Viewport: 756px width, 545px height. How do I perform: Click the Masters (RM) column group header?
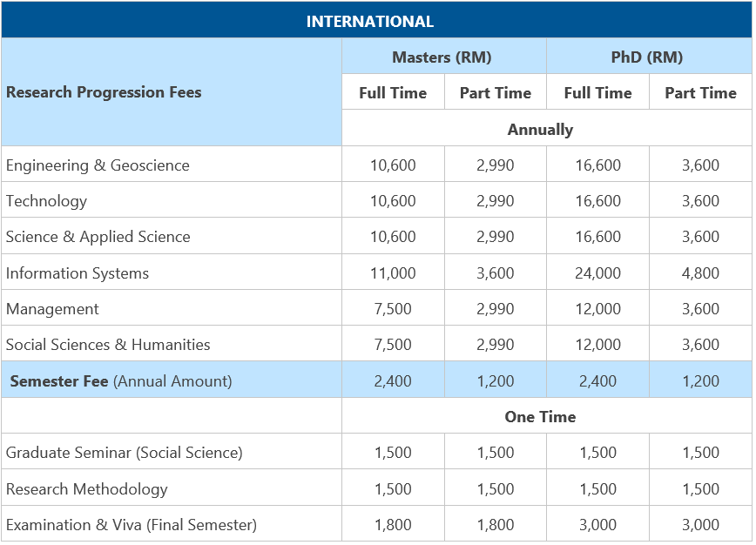pyautogui.click(x=442, y=57)
